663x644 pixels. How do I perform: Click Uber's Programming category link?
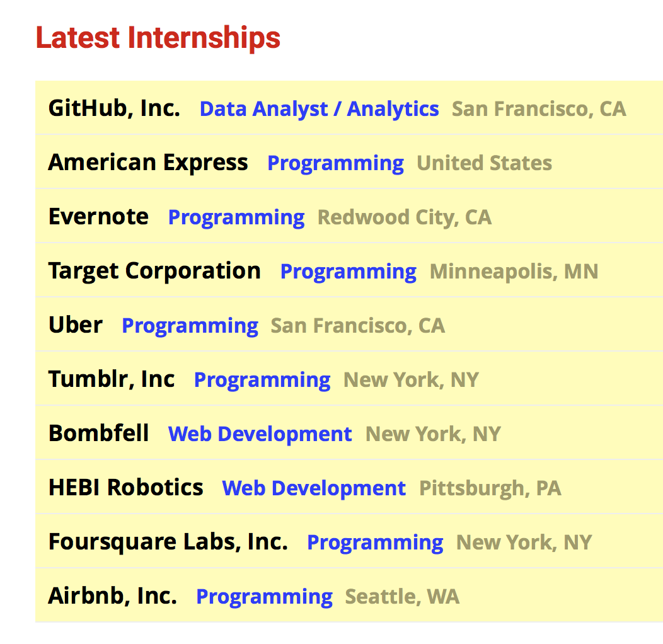coord(189,325)
